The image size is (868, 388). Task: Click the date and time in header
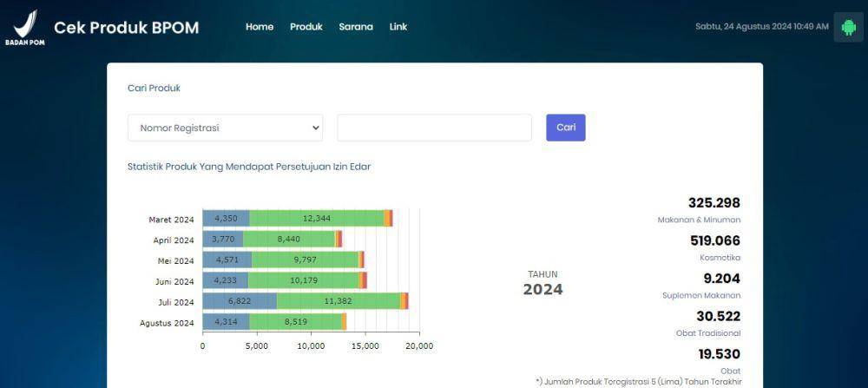(x=762, y=27)
